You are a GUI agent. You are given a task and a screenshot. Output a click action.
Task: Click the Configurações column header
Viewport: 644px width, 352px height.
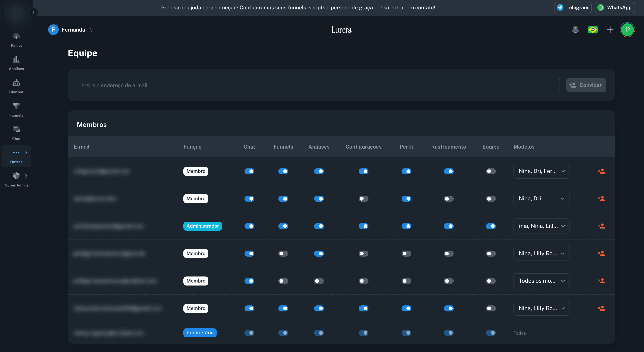tap(364, 147)
